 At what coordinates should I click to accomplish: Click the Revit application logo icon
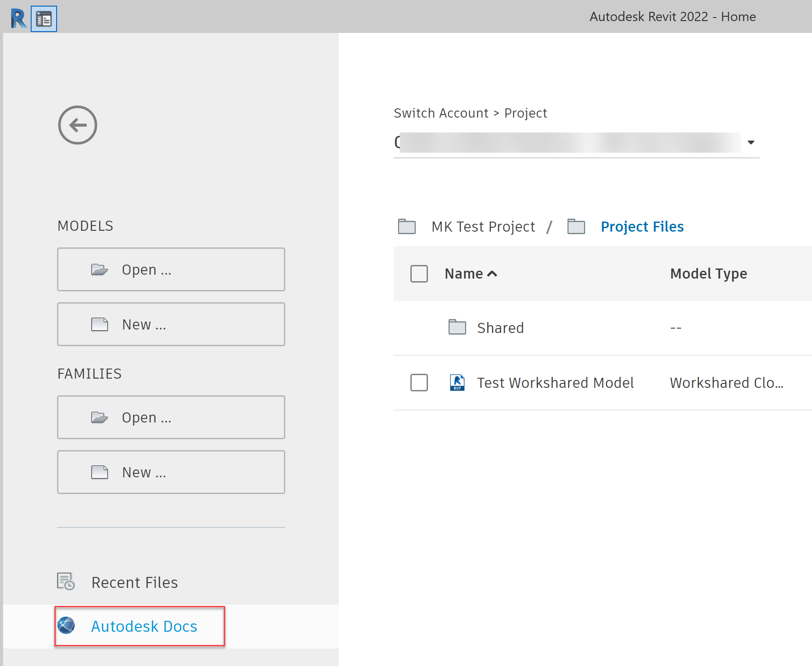pos(18,18)
